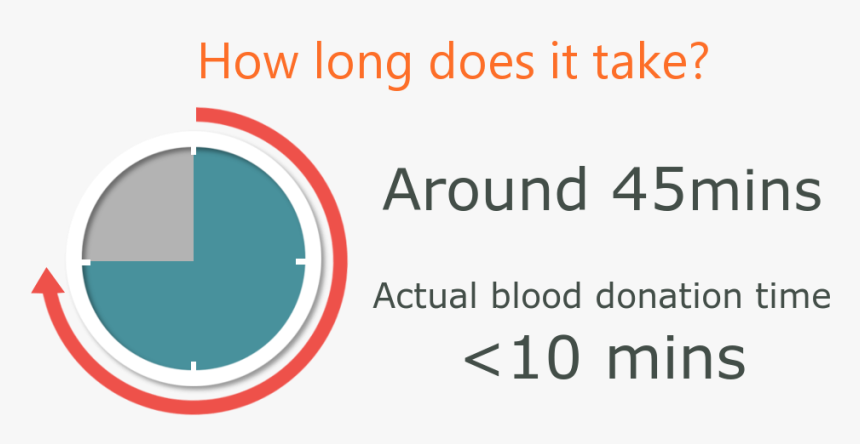The width and height of the screenshot is (860, 444).
Task: Click the 'Around 45mins' text
Action: coord(602,190)
